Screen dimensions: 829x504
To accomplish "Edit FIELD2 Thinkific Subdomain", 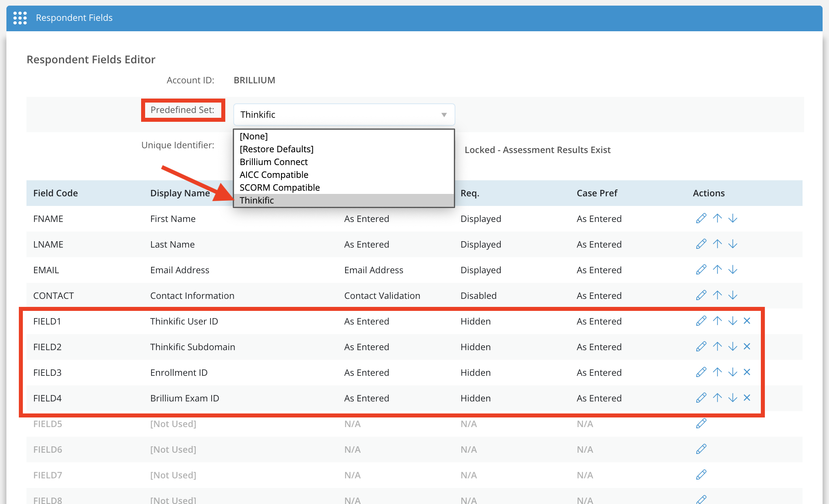I will tap(701, 347).
